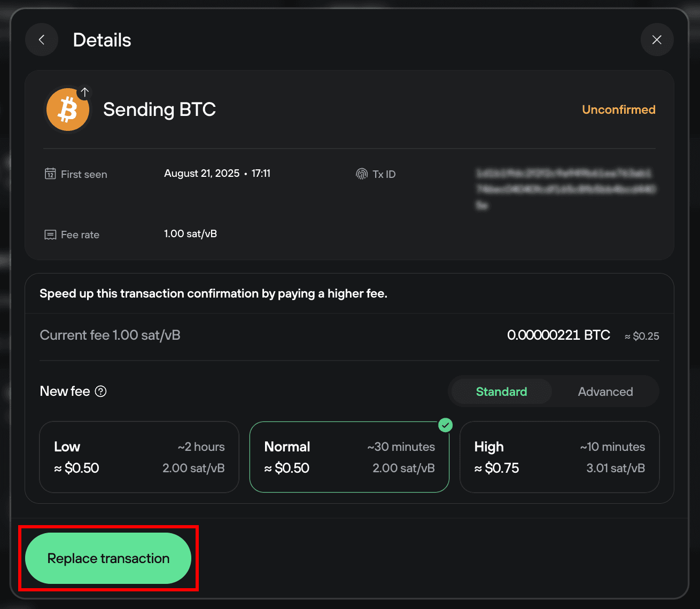Click the ~10 minutes estimate text
700x609 pixels.
pyautogui.click(x=612, y=447)
